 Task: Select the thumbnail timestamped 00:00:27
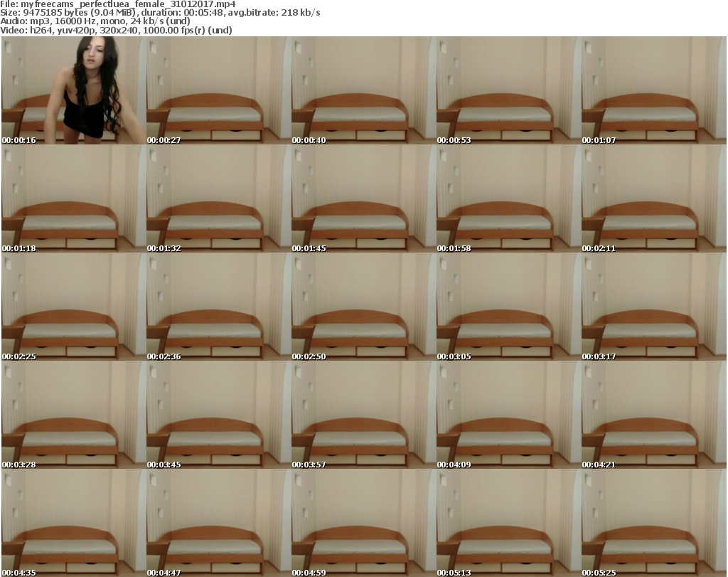click(x=219, y=90)
